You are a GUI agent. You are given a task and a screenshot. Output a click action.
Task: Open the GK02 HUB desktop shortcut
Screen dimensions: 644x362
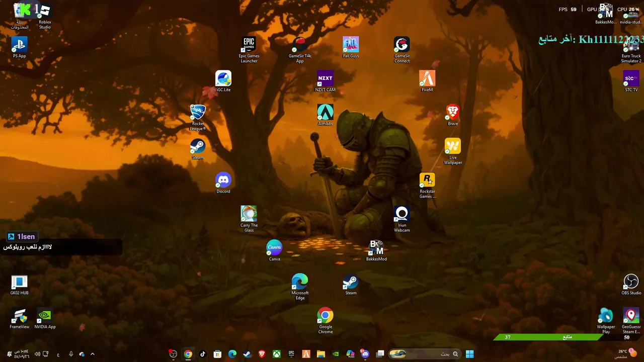coord(19,285)
